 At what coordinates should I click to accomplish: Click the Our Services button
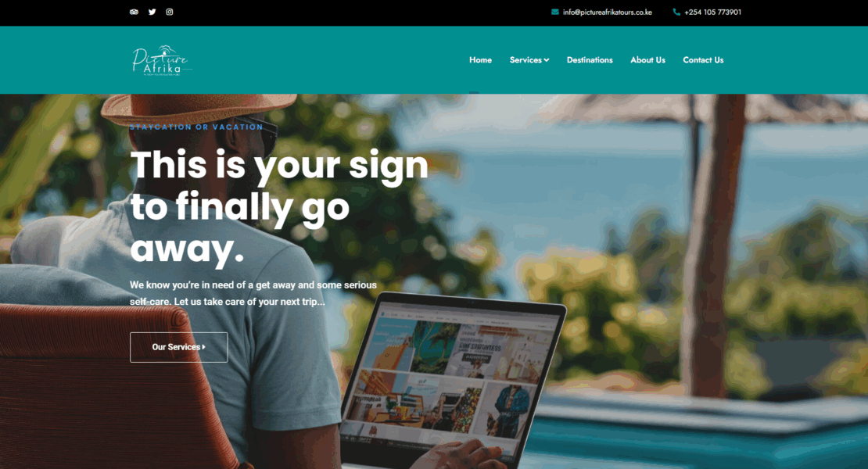pyautogui.click(x=179, y=347)
